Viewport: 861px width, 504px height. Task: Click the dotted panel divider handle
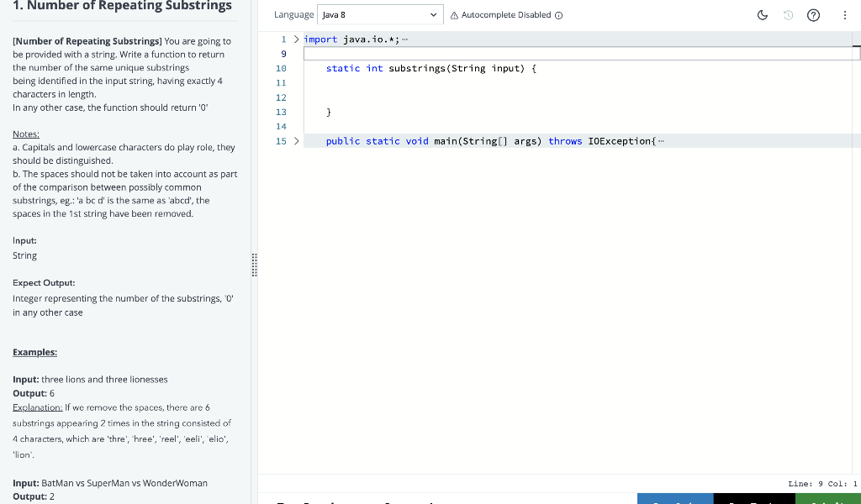pos(254,265)
